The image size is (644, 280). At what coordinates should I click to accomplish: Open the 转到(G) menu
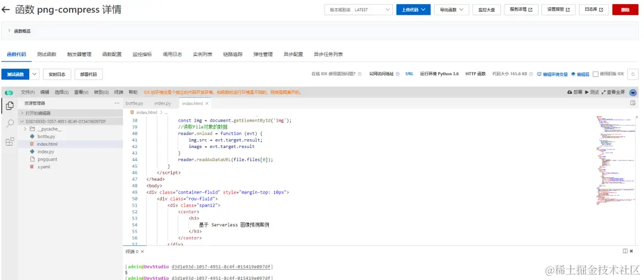click(x=101, y=92)
